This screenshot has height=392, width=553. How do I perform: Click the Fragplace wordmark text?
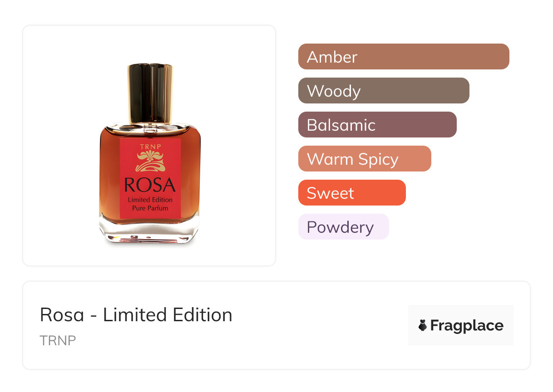[x=467, y=325]
